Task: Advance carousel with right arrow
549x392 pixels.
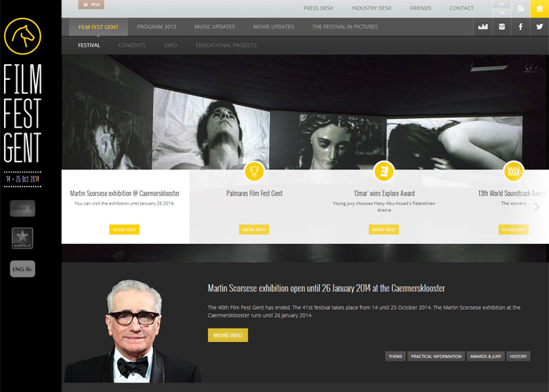Action: (536, 207)
